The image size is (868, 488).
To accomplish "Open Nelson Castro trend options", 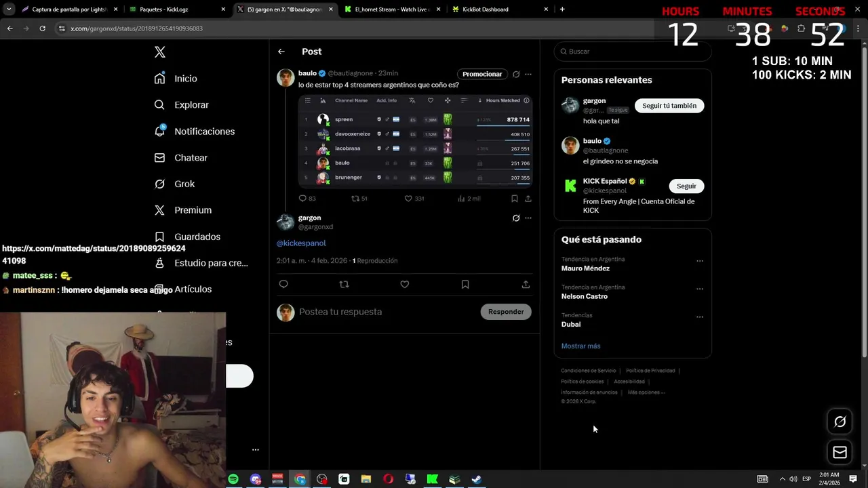I will click(x=700, y=289).
